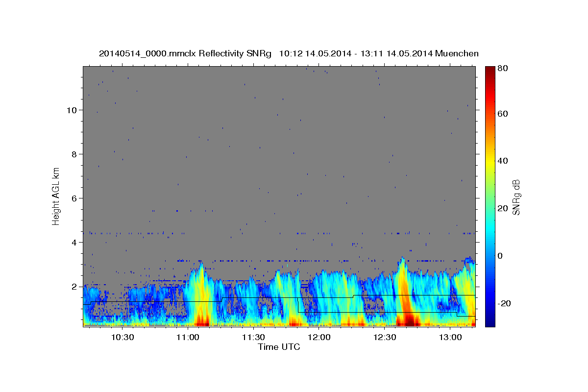The width and height of the screenshot is (588, 392).
Task: Click the colorbar value 80
Action: [502, 69]
